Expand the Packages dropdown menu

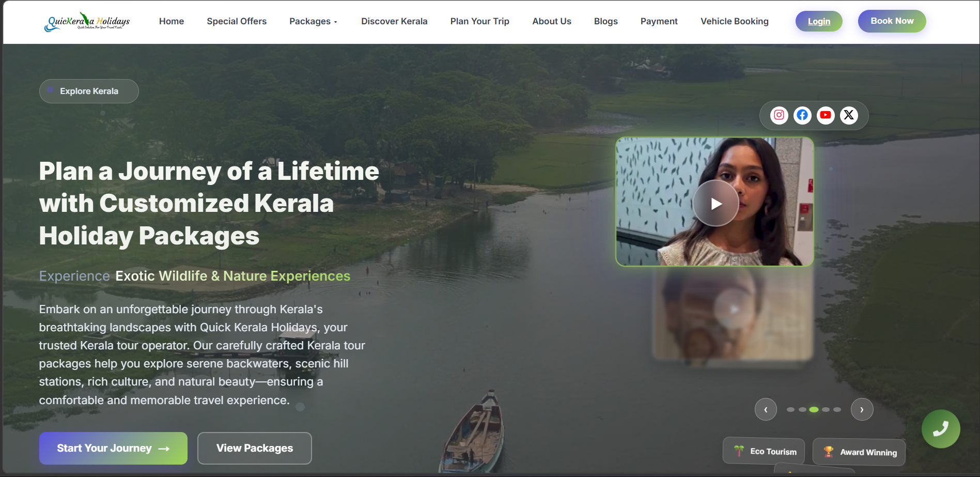click(313, 21)
